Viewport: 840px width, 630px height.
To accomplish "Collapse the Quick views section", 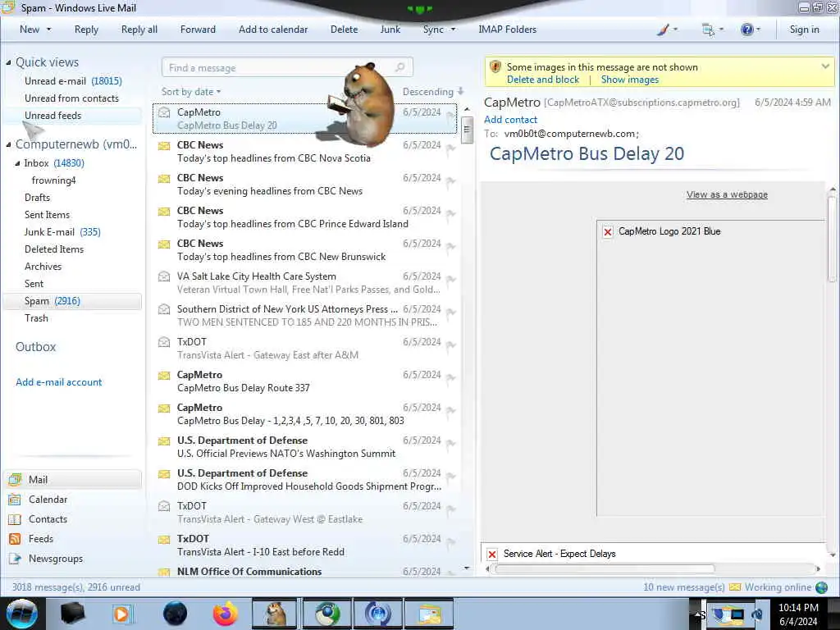I will point(8,62).
